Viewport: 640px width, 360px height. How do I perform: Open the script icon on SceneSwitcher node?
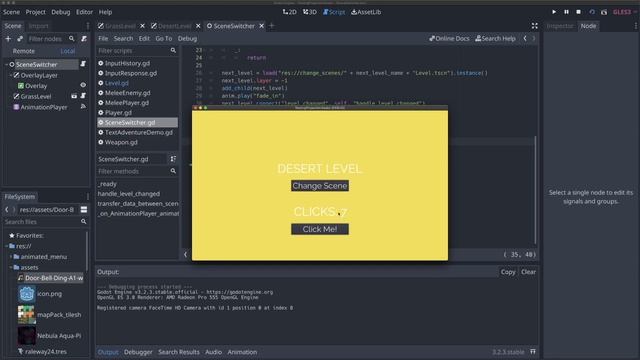[83, 64]
